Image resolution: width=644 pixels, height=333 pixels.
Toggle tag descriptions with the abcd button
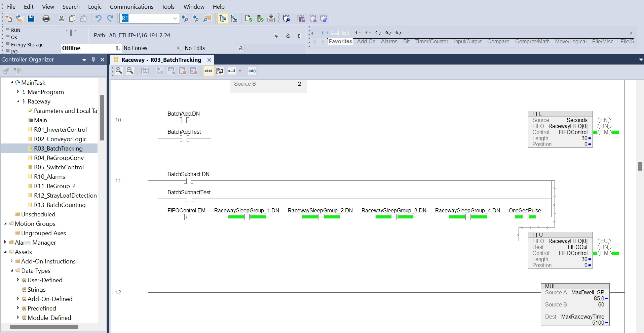click(209, 71)
